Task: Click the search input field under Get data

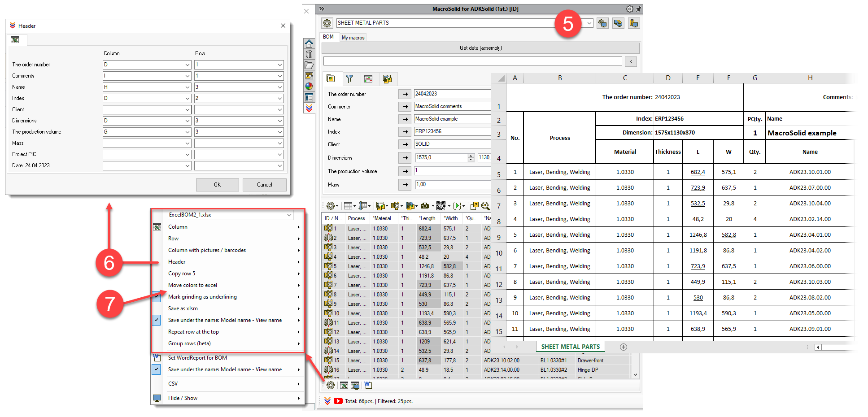Action: [472, 61]
